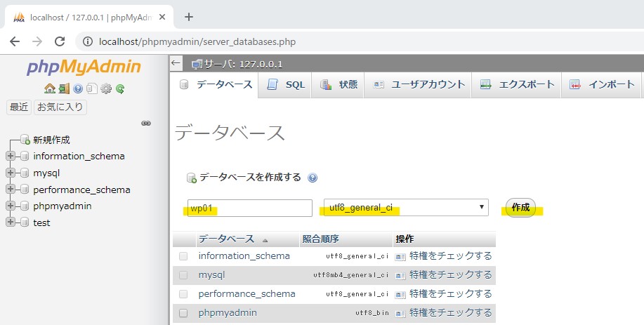
Task: Select phpmyadmin in the navigation tree
Action: pos(63,206)
